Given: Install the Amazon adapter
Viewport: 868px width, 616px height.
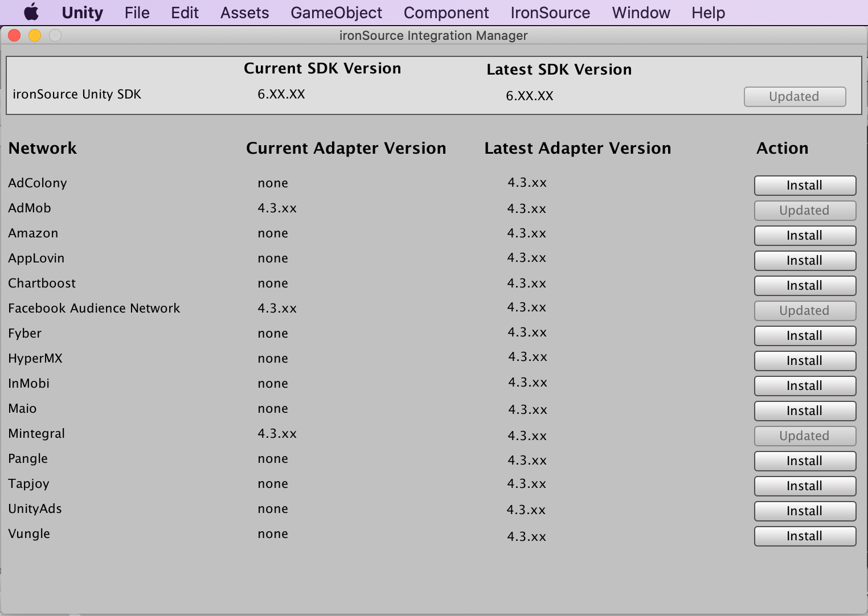Looking at the screenshot, I should [x=805, y=236].
